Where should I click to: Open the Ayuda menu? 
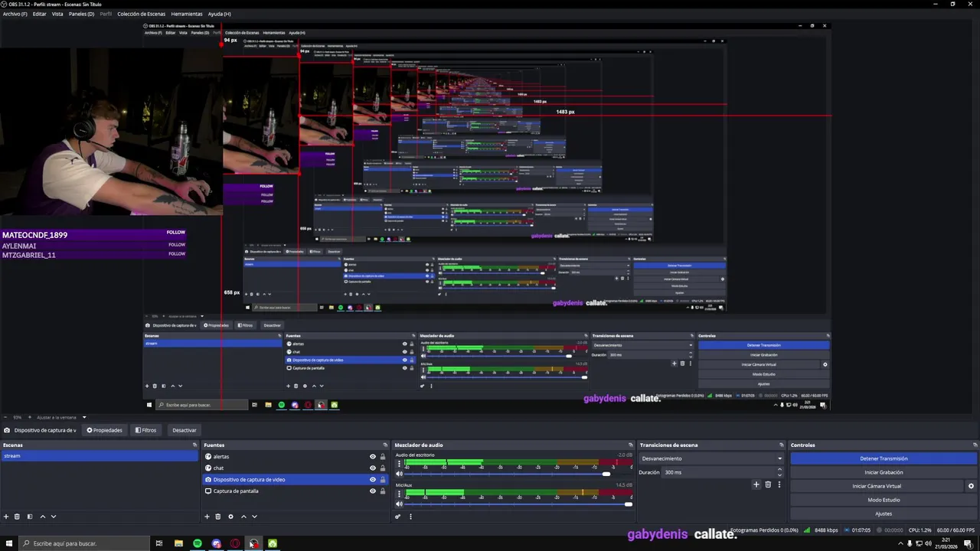(220, 14)
